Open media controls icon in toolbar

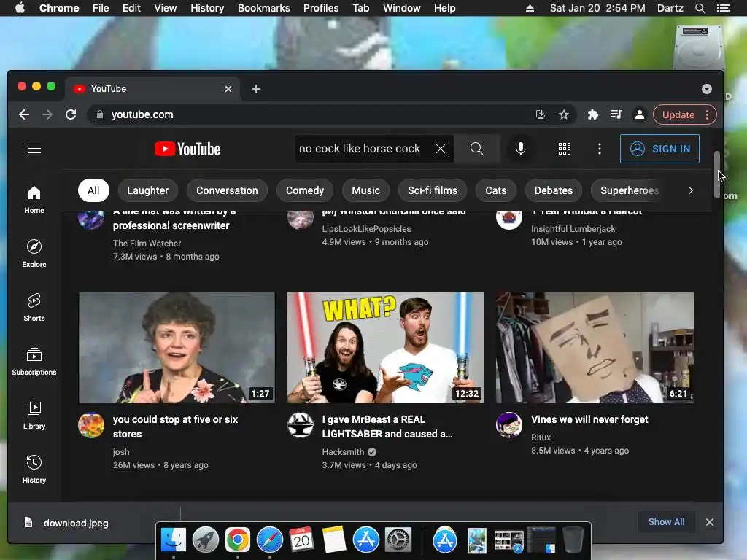[616, 114]
